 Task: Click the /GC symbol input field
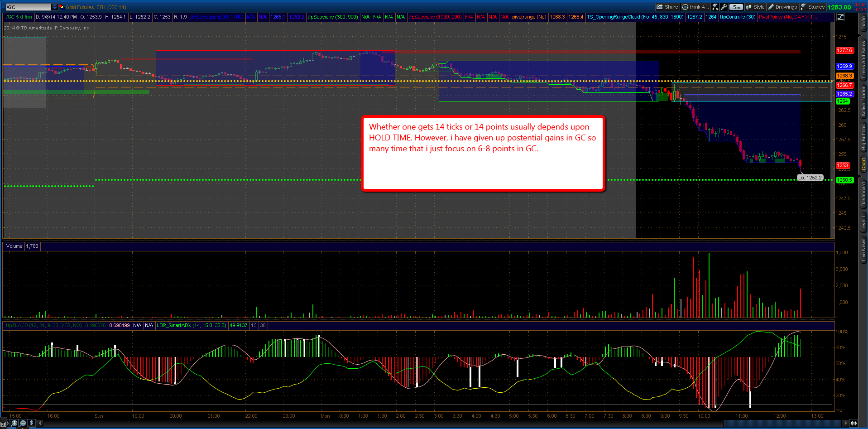pyautogui.click(x=29, y=7)
